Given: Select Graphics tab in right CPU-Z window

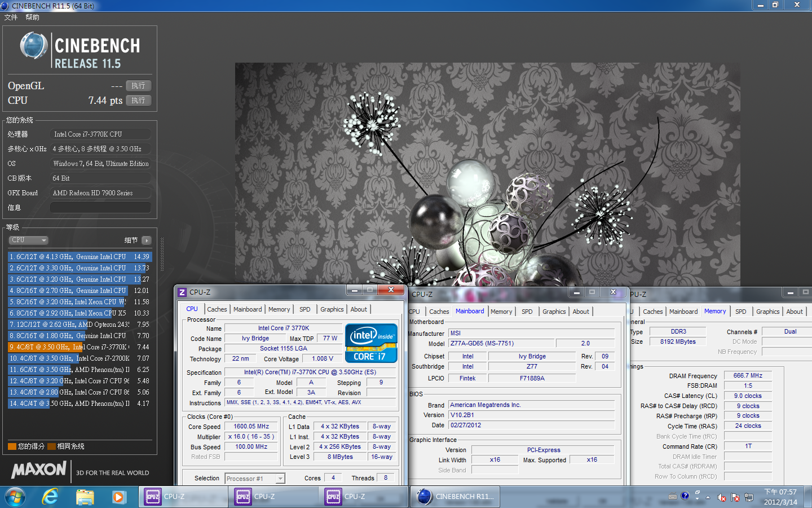Looking at the screenshot, I should pyautogui.click(x=767, y=312).
